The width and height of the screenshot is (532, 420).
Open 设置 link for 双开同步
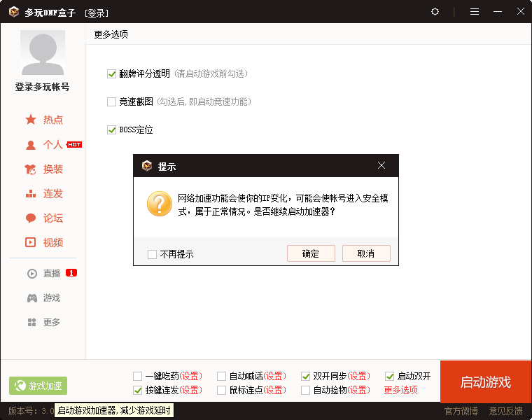[358, 376]
